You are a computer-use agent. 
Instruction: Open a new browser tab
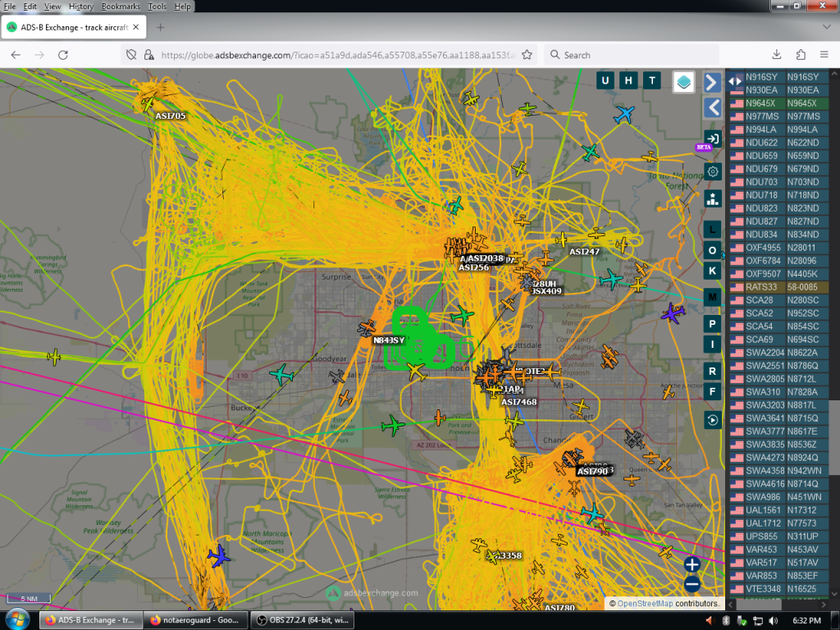[160, 27]
